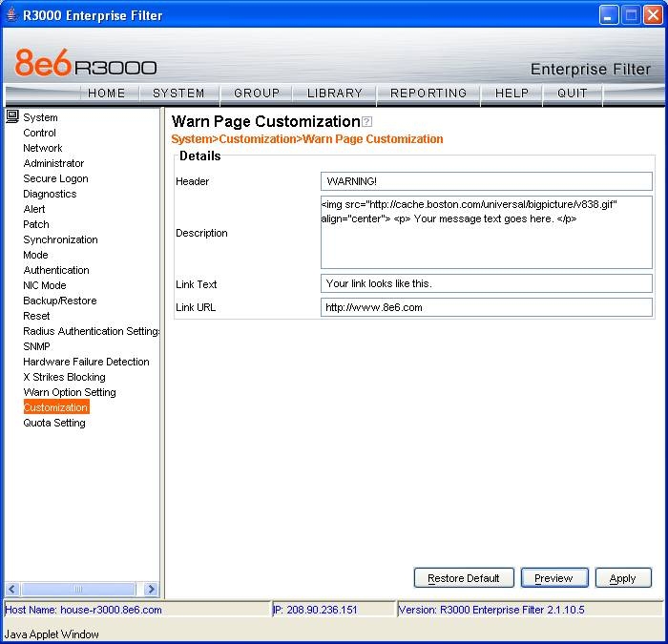The image size is (668, 644).
Task: Click the help question mark icon beside title
Action: pos(367,122)
